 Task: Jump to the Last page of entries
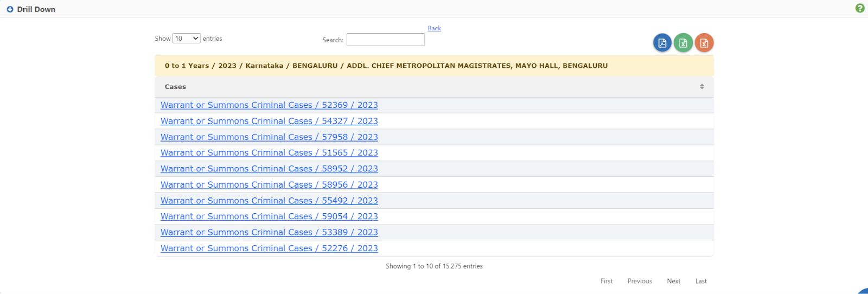(x=701, y=281)
